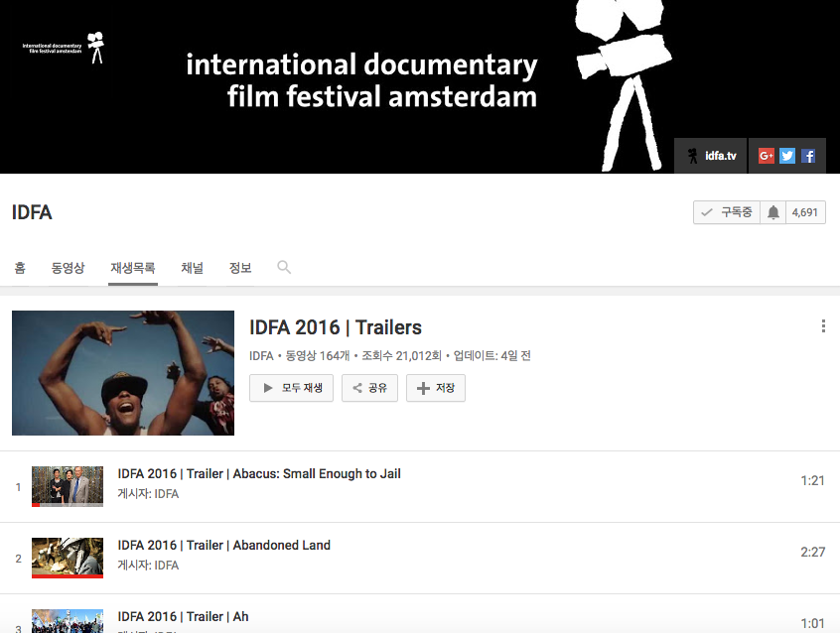Viewport: 840px width, 633px height.
Task: Click the 구독중 subscribed button
Action: [x=727, y=212]
